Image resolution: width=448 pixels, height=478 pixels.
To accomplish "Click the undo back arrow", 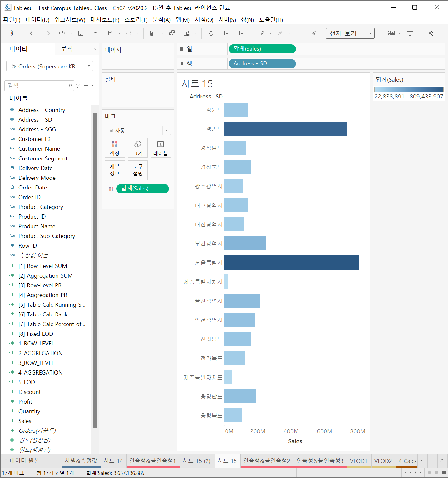I will (32, 33).
